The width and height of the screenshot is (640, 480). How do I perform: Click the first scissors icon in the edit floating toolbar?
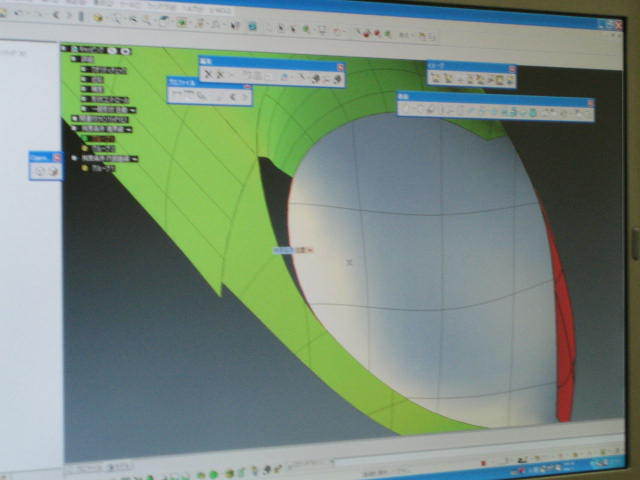(208, 74)
